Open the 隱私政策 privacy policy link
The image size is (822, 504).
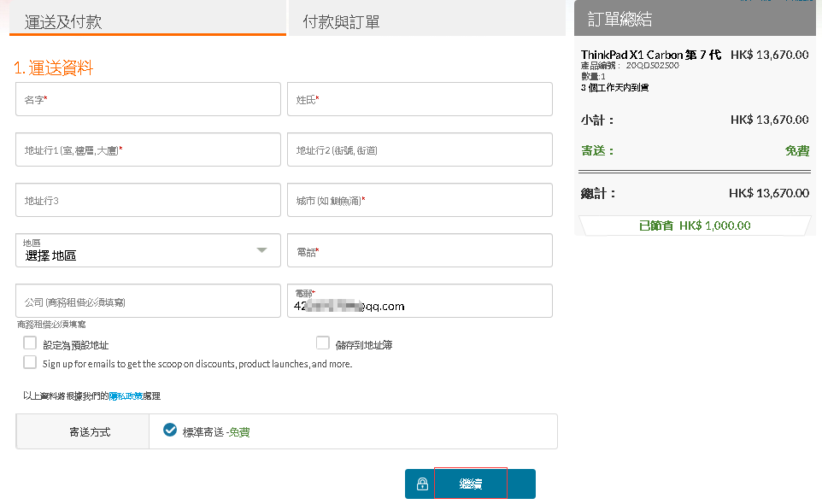coord(126,396)
